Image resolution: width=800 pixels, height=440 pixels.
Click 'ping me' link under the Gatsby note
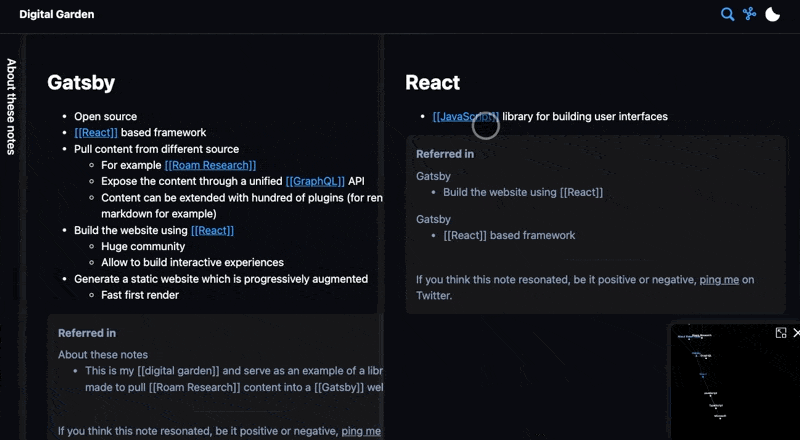(361, 431)
